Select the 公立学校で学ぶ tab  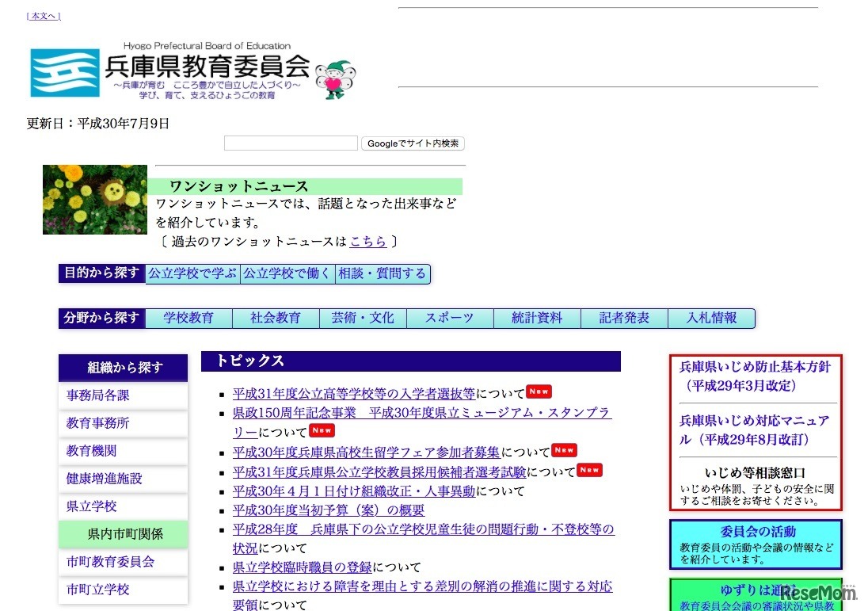pos(192,273)
